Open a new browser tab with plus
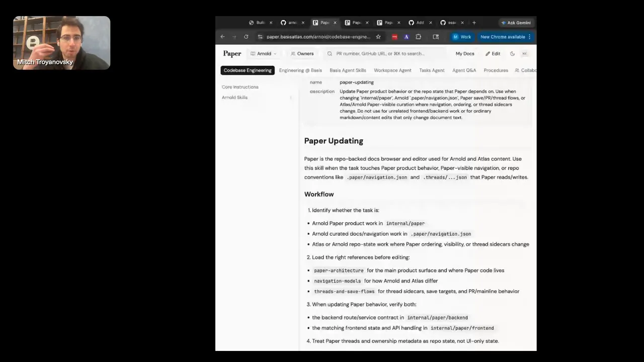This screenshot has height=362, width=644. [x=474, y=23]
